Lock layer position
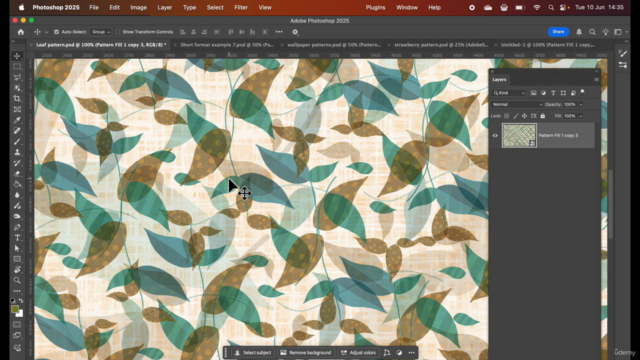The height and width of the screenshot is (360, 640). (524, 116)
